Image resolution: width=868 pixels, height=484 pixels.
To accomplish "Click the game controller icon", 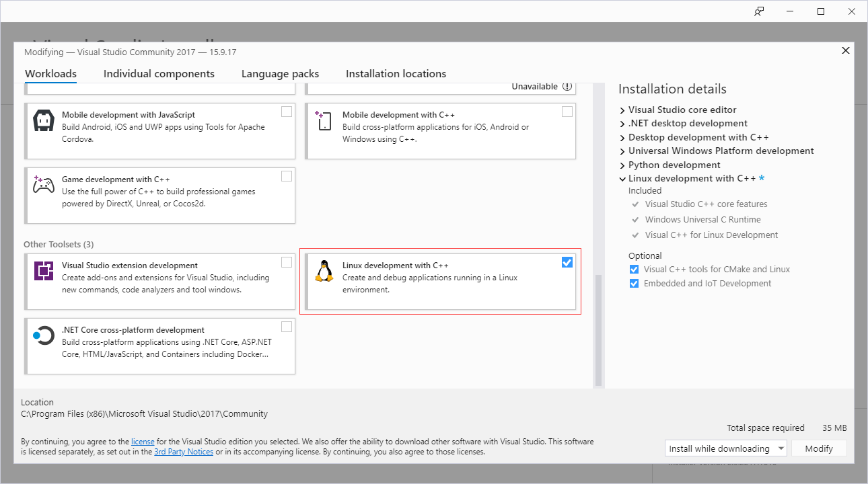I will (x=44, y=186).
